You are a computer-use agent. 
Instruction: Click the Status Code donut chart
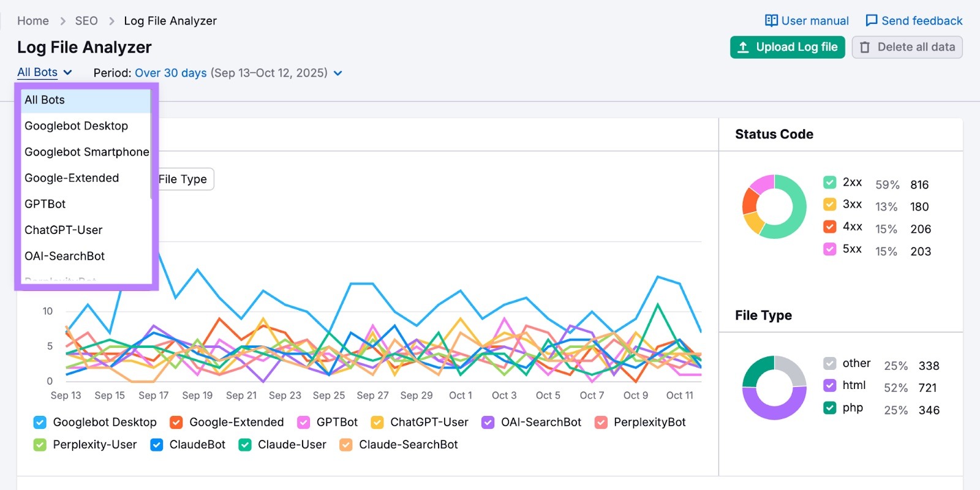(x=774, y=207)
